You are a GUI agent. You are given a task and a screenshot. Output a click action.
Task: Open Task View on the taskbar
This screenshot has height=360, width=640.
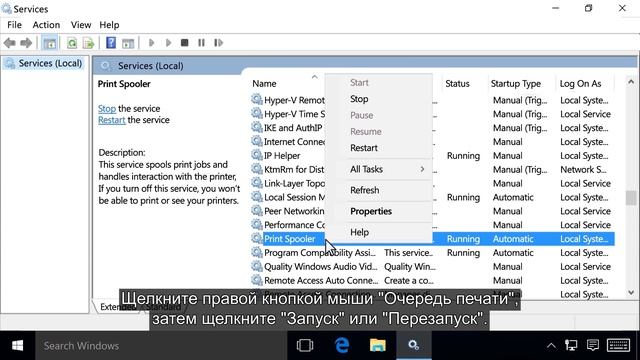(305, 346)
